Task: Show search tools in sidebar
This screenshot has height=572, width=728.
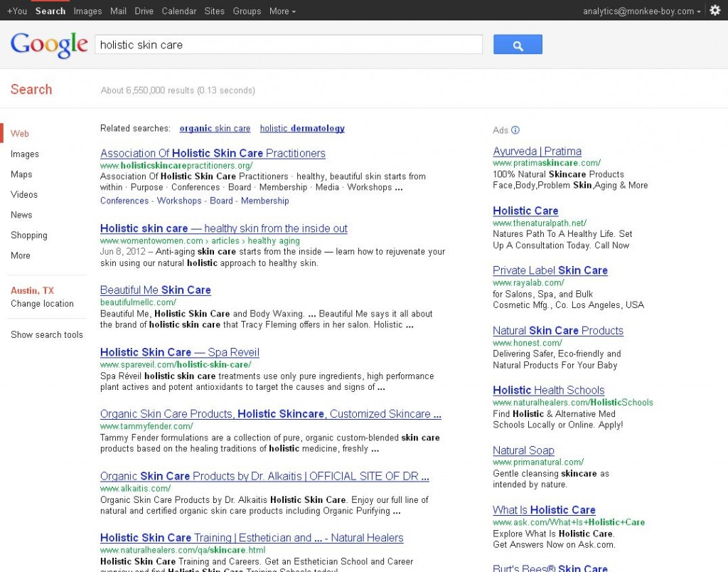Action: pos(47,334)
